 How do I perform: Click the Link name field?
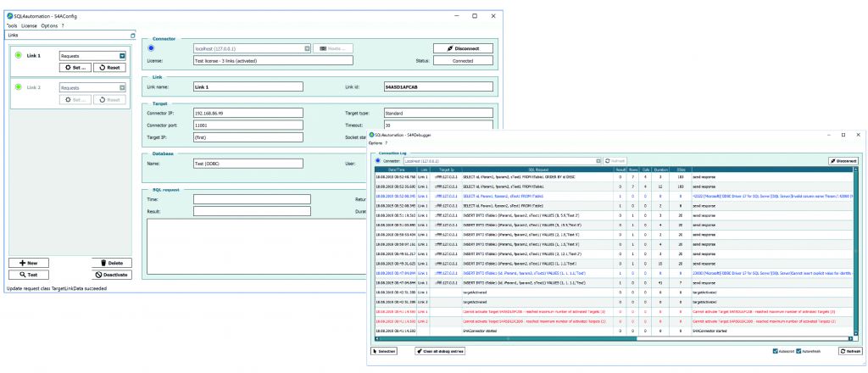(x=248, y=86)
